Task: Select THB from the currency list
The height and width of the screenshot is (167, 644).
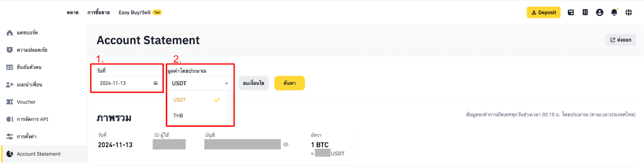Action: tap(178, 116)
